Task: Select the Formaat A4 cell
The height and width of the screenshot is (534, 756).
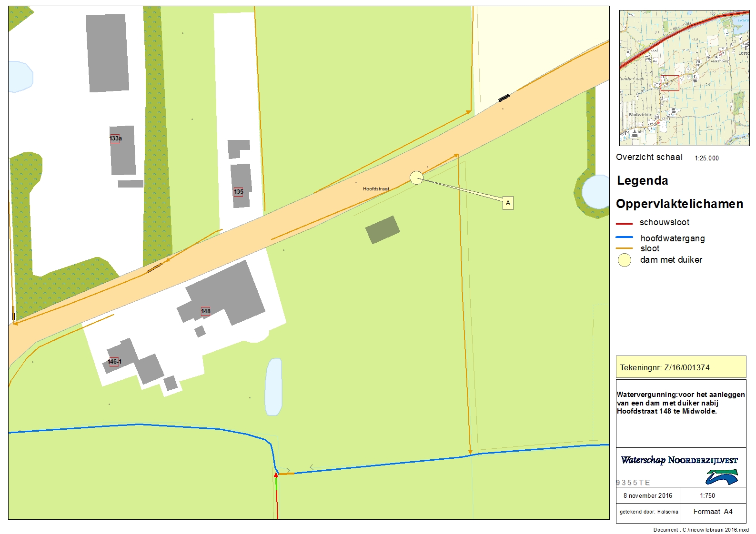Action: click(713, 512)
